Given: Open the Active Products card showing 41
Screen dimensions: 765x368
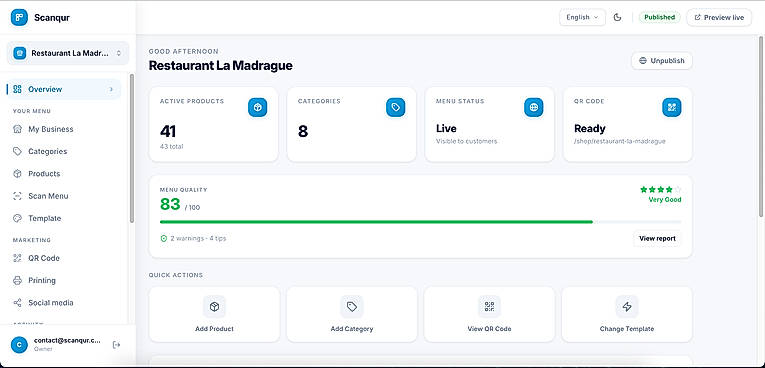Looking at the screenshot, I should [x=214, y=124].
